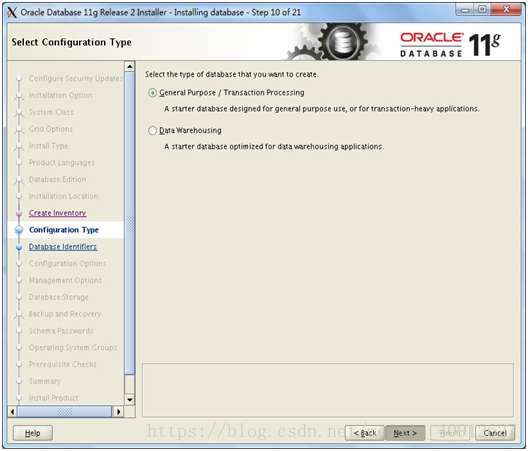Click the Install Type step
The width and height of the screenshot is (528, 451).
point(48,146)
